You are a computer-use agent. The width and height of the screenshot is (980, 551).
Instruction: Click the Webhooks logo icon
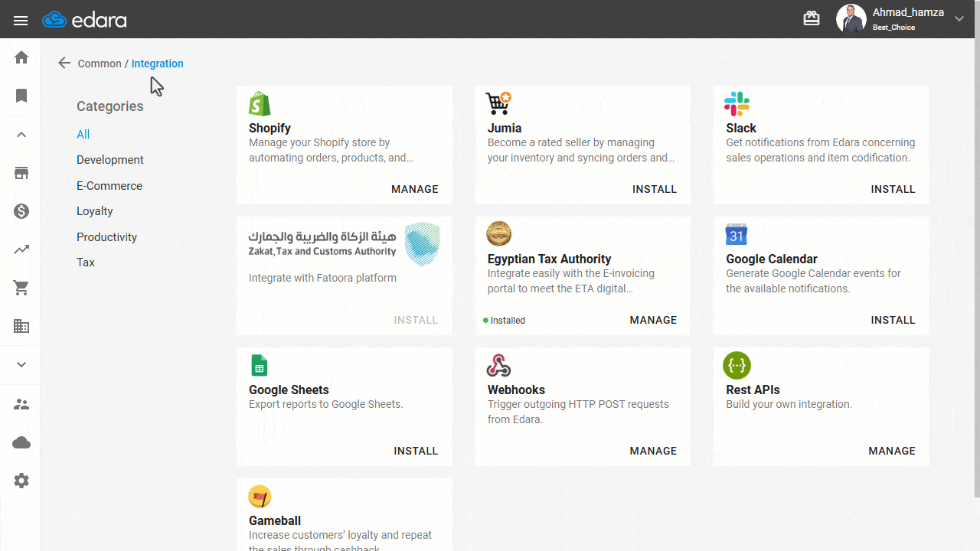[x=498, y=365]
